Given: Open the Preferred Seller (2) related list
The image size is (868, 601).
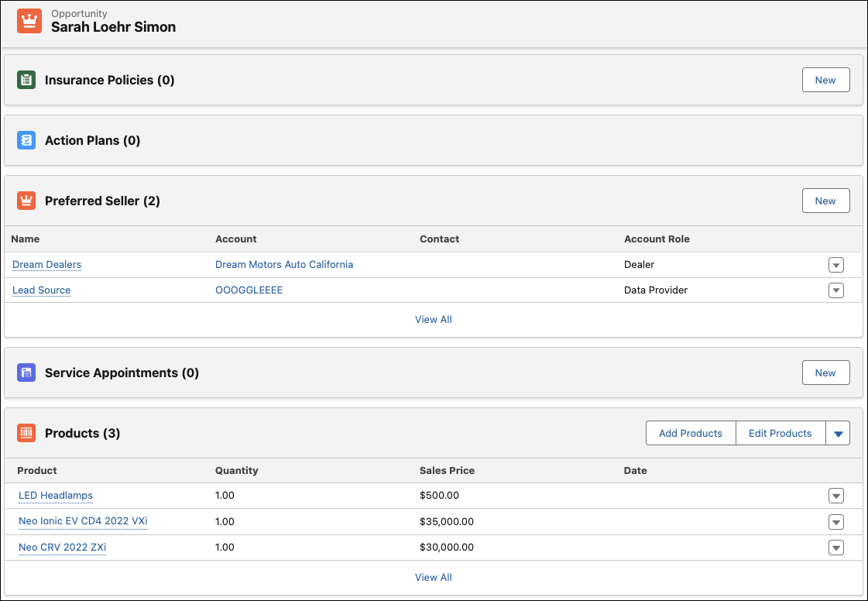Looking at the screenshot, I should 102,201.
